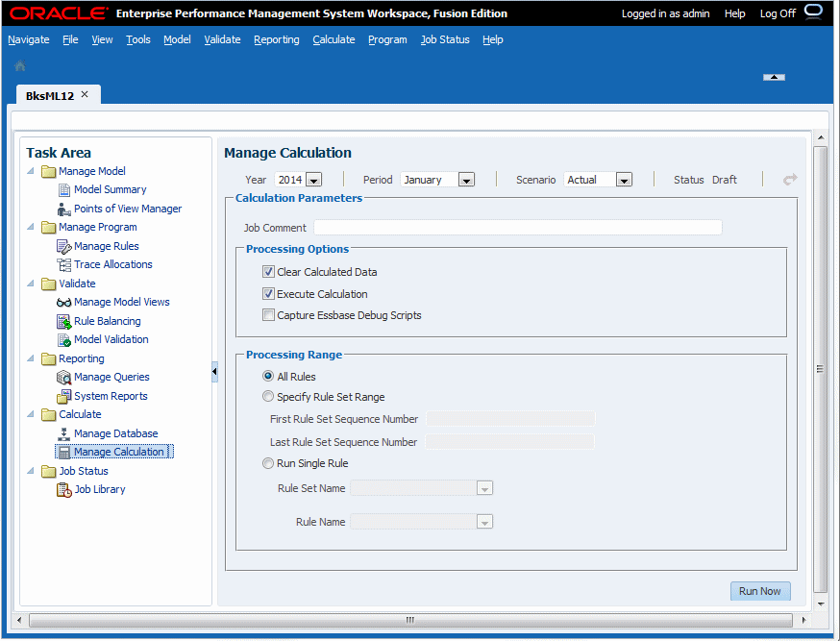Viewport: 840px width, 641px height.
Task: Click the Rule Balancing icon
Action: click(x=63, y=322)
